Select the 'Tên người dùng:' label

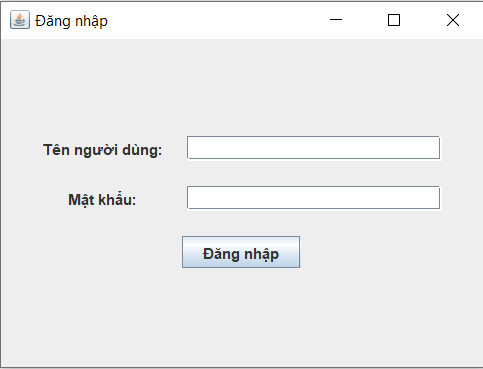(x=102, y=150)
